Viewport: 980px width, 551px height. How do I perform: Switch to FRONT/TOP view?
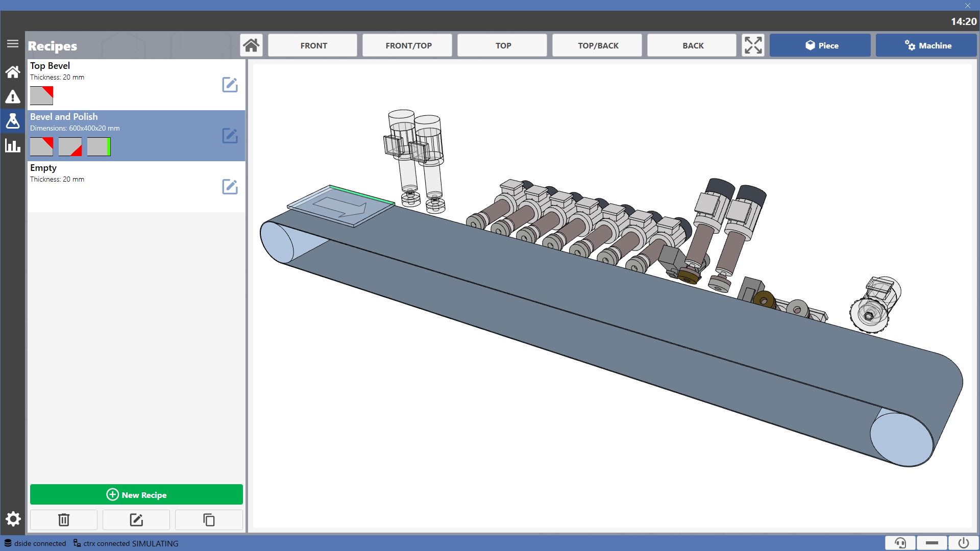click(x=407, y=45)
